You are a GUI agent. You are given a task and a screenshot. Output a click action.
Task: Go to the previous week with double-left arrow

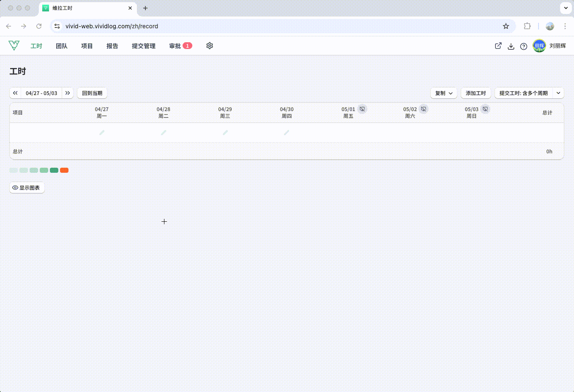[15, 93]
